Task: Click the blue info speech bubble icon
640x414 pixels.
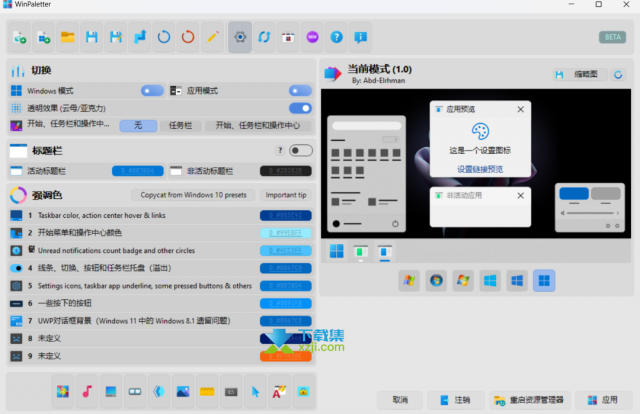Action: 361,38
